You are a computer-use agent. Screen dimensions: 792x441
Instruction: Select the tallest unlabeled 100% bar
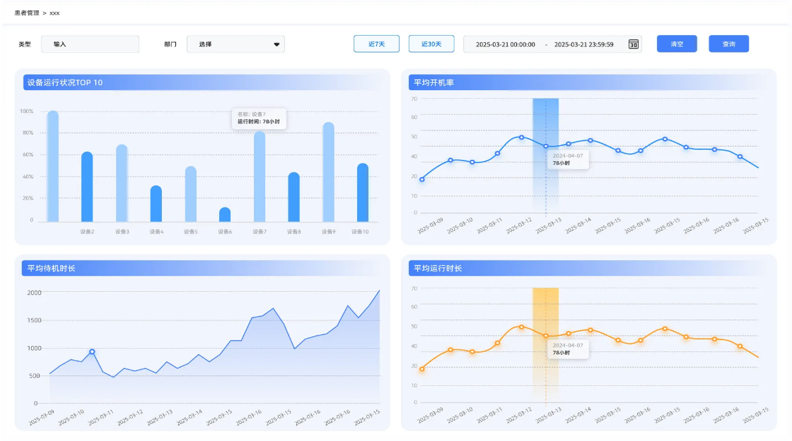pyautogui.click(x=53, y=166)
